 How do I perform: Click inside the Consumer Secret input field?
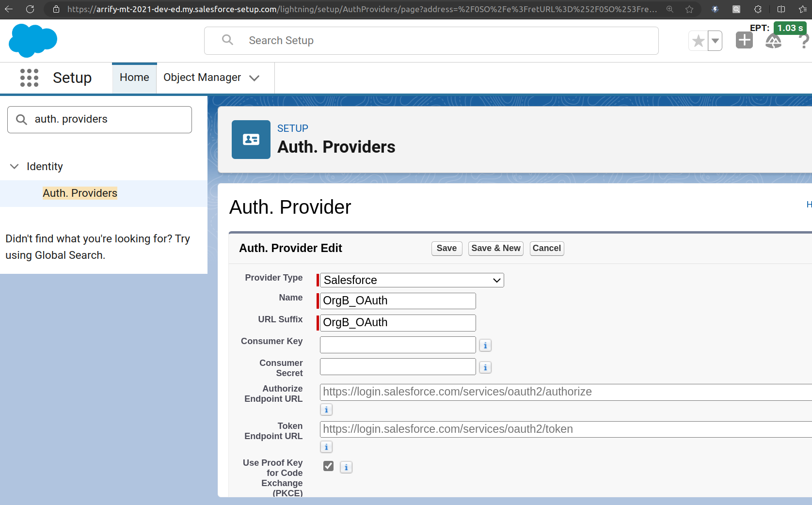pos(398,366)
